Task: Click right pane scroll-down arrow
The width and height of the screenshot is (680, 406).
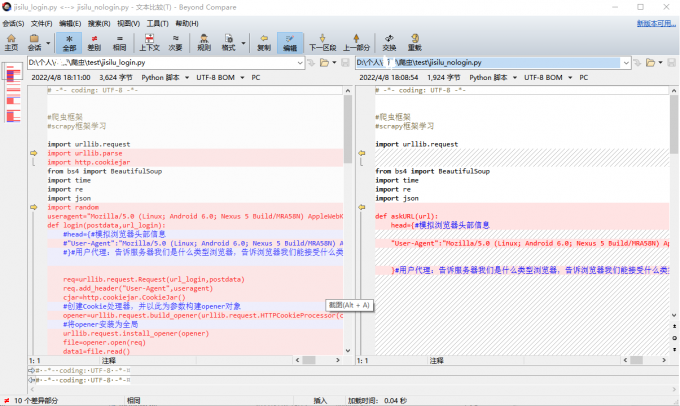Action: (673, 315)
